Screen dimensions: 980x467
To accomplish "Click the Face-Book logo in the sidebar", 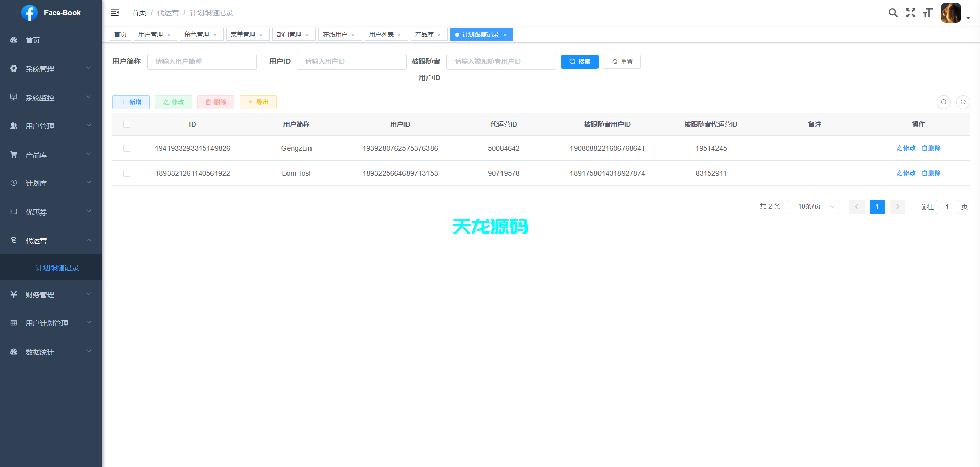I will pyautogui.click(x=51, y=13).
